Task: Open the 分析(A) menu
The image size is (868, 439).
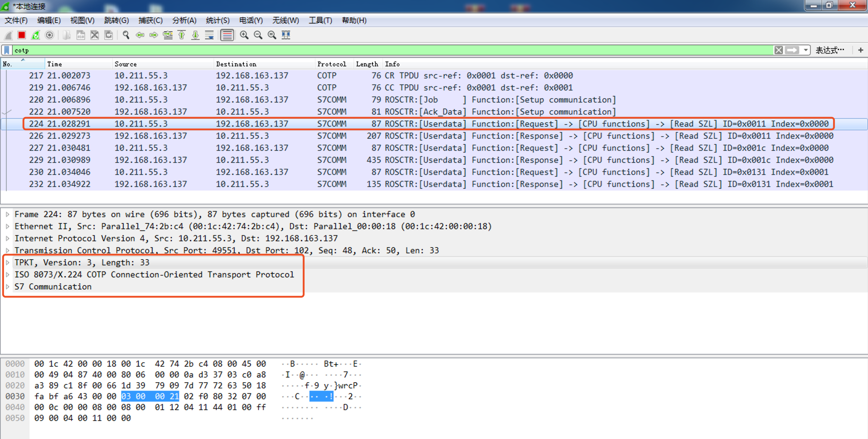Action: [184, 21]
